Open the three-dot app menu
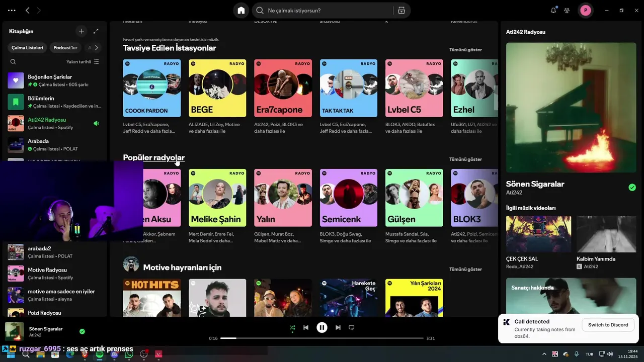 click(12, 10)
